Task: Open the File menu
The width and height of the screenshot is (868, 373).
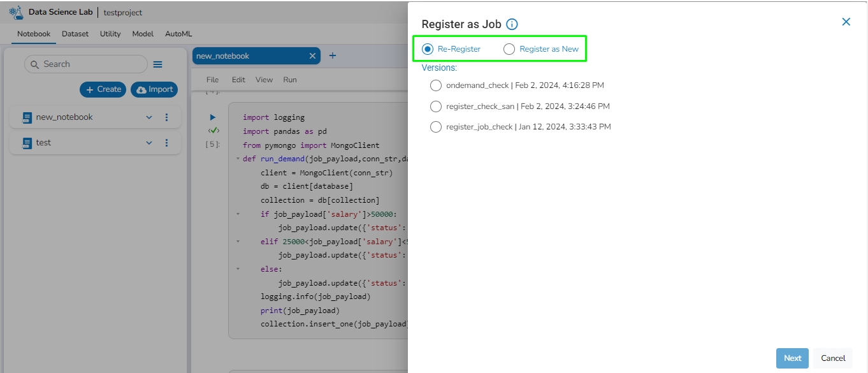Action: (x=213, y=80)
